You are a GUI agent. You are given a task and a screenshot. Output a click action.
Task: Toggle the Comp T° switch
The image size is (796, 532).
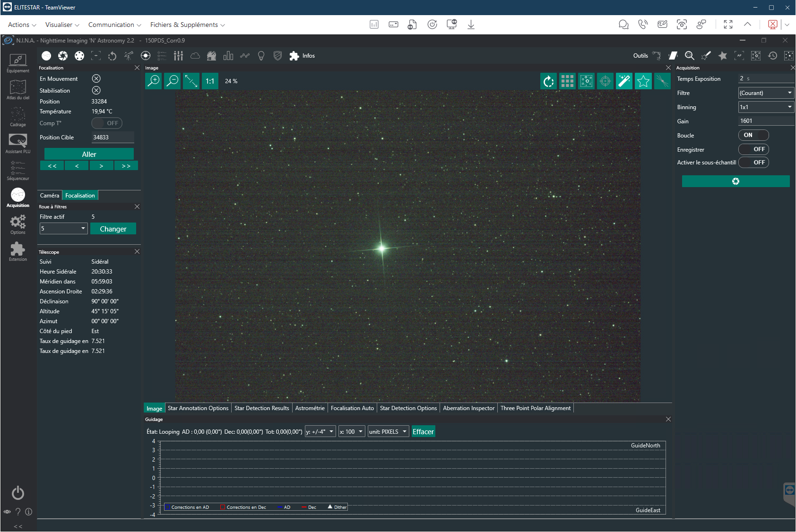click(x=107, y=123)
